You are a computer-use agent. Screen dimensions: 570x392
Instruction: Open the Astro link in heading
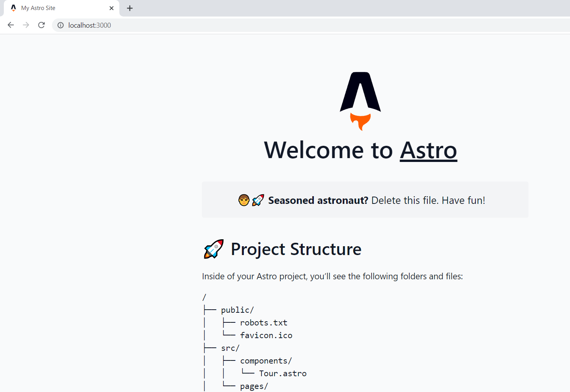click(x=428, y=150)
